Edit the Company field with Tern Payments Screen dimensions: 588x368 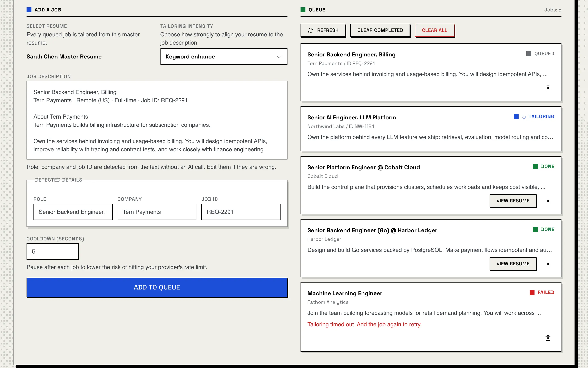coord(157,212)
